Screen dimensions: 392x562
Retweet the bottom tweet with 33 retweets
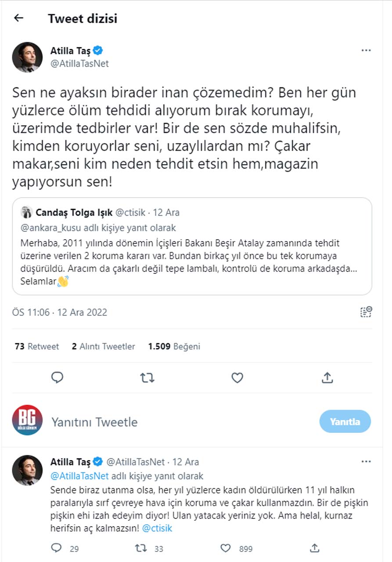141,548
